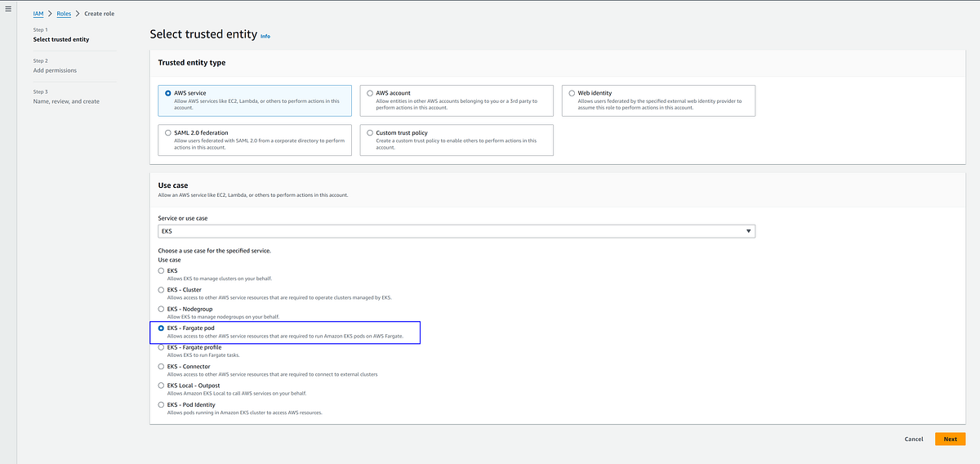Viewport: 980px width, 464px height.
Task: Open the hamburger navigation menu icon
Action: [8, 8]
